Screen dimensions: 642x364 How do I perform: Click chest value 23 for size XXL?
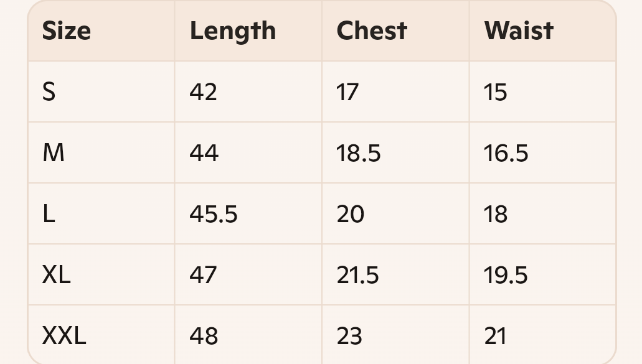[349, 336]
